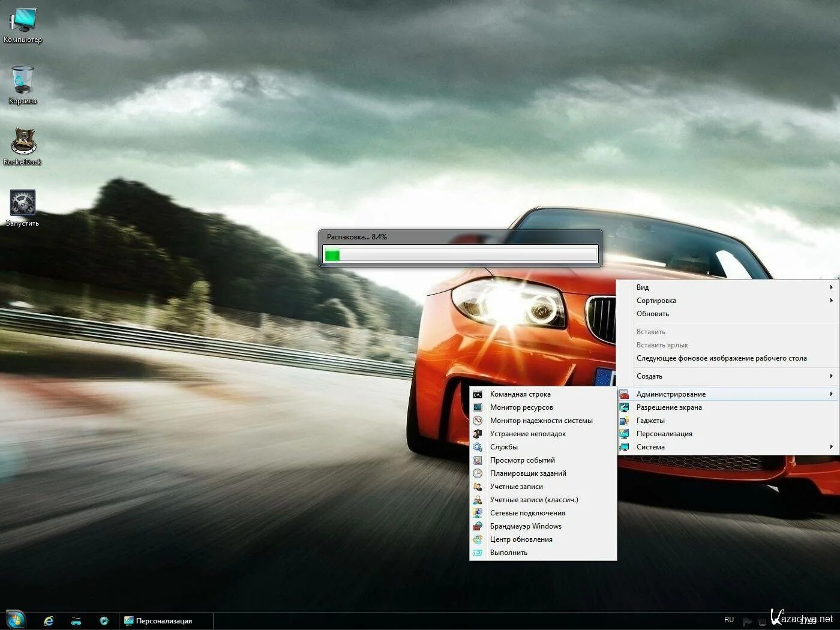Viewport: 840px width, 630px height.
Task: Click the RU language indicator
Action: (x=729, y=620)
